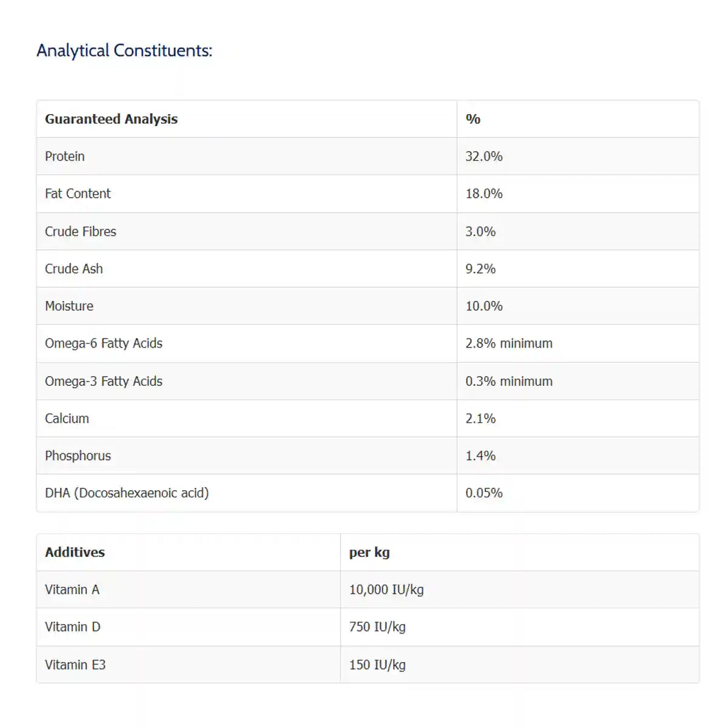The height and width of the screenshot is (728, 728).
Task: Select the 9.2% crude ash value
Action: [x=480, y=269]
